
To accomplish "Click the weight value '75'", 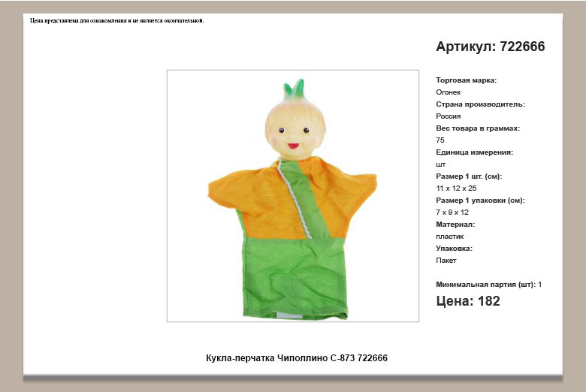I will tap(439, 140).
